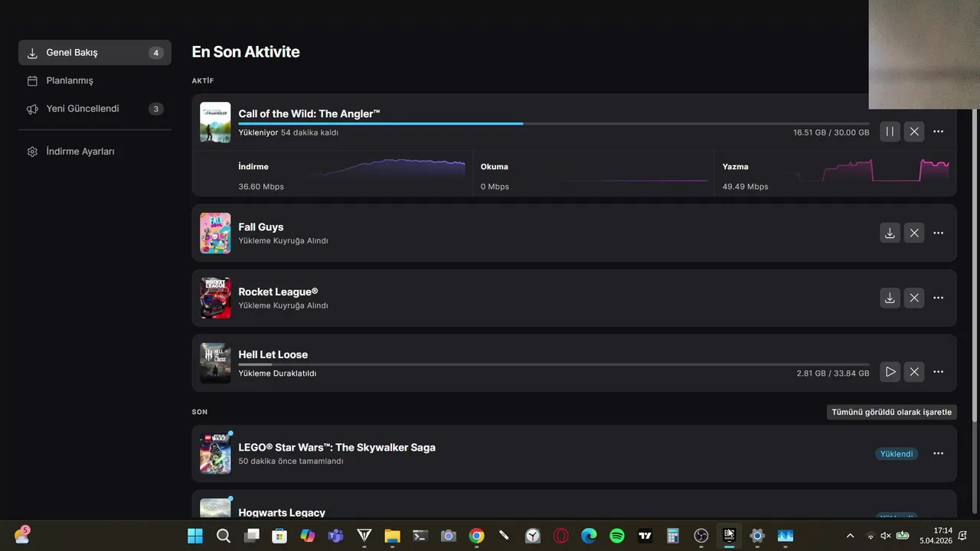Click Tümünü görüldü olarak işaretle
Image resolution: width=980 pixels, height=551 pixels.
[892, 412]
